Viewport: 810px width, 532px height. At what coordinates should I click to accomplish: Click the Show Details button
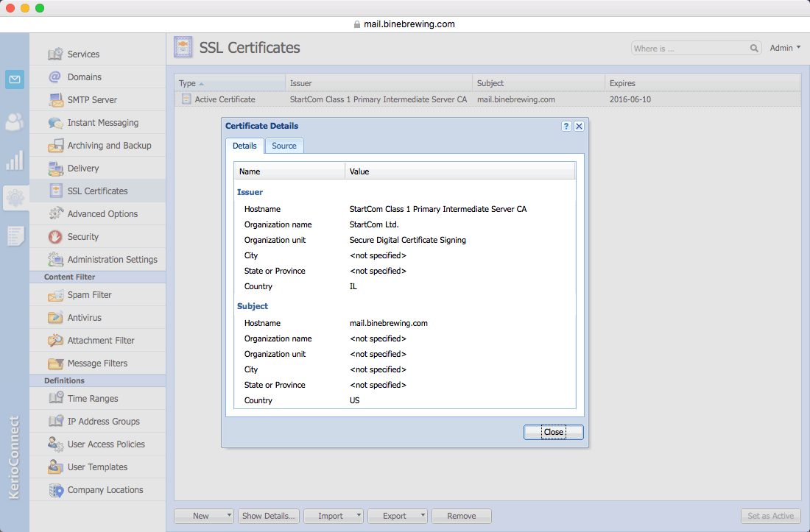268,516
